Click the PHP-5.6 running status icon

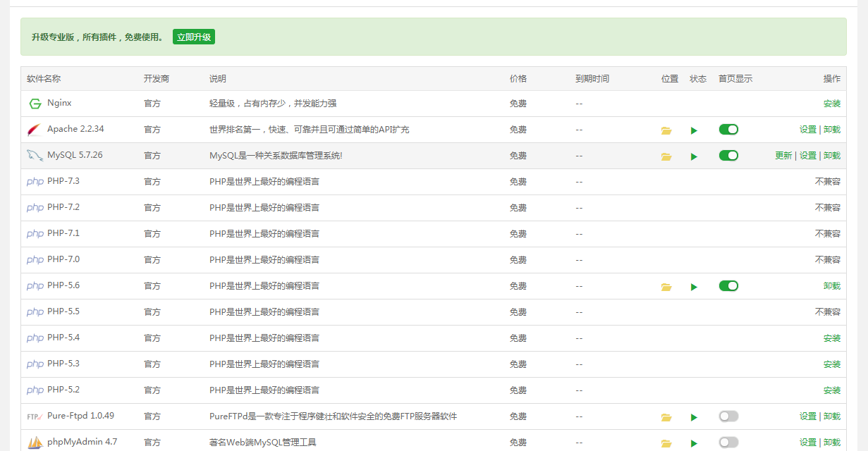pos(694,287)
